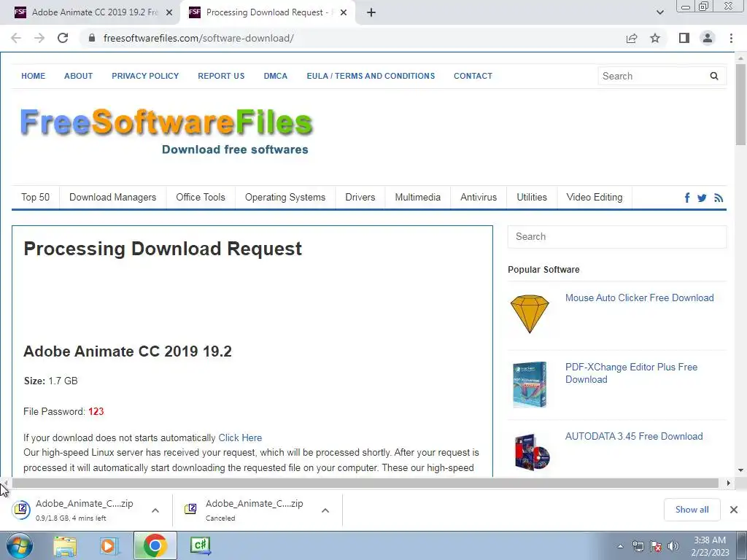Open the site's Facebook icon
The height and width of the screenshot is (560, 747).
pos(687,198)
